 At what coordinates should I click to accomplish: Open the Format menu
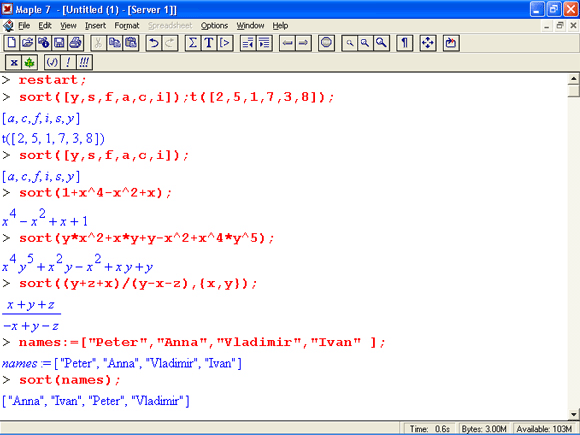tap(127, 26)
